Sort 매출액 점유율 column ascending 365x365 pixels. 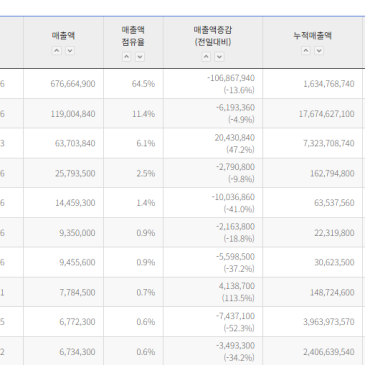[x=126, y=57]
